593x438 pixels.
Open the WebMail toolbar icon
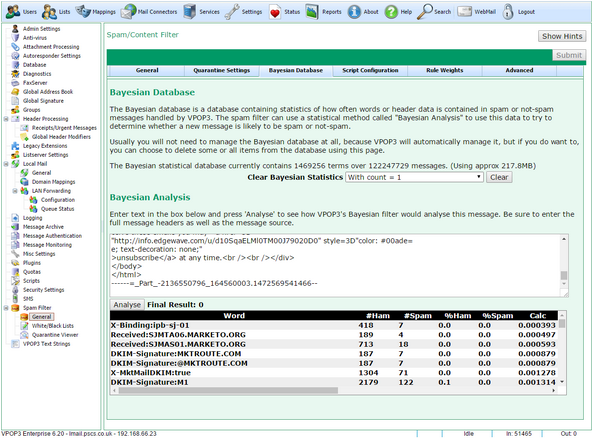coord(464,12)
